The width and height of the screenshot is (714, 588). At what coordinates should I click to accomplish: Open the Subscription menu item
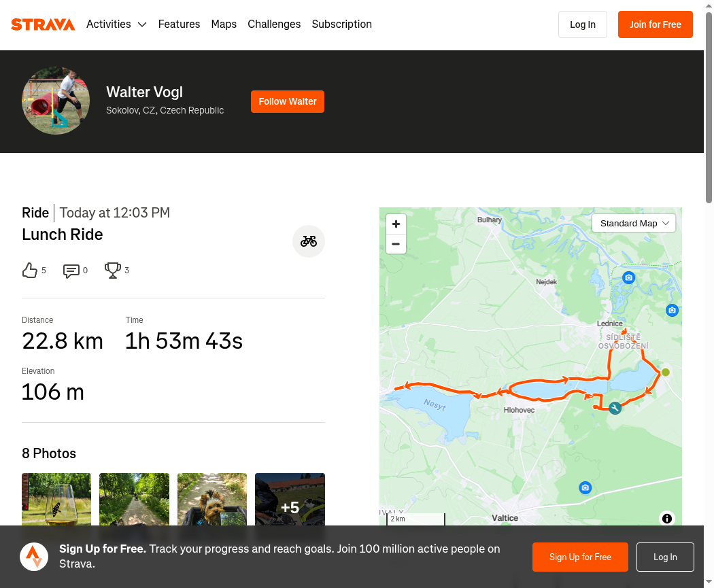coord(341,24)
